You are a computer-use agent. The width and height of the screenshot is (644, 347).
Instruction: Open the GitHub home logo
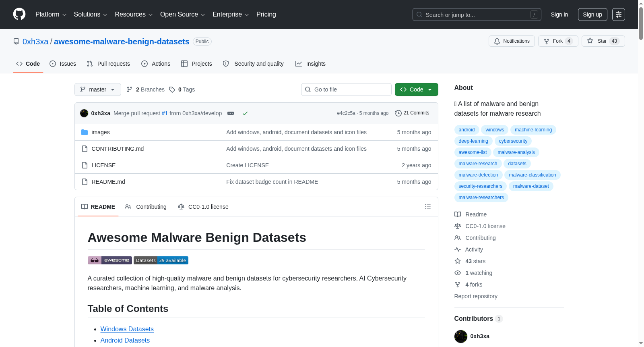pos(19,14)
